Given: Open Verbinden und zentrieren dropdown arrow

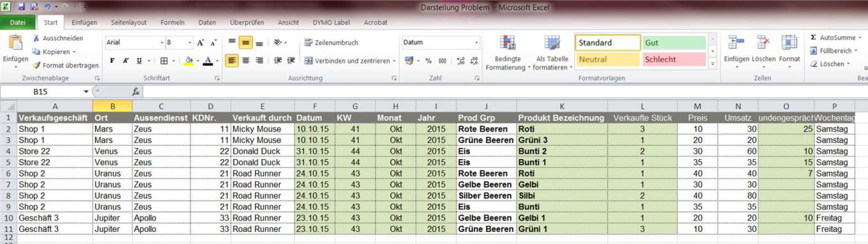Looking at the screenshot, I should click(394, 61).
